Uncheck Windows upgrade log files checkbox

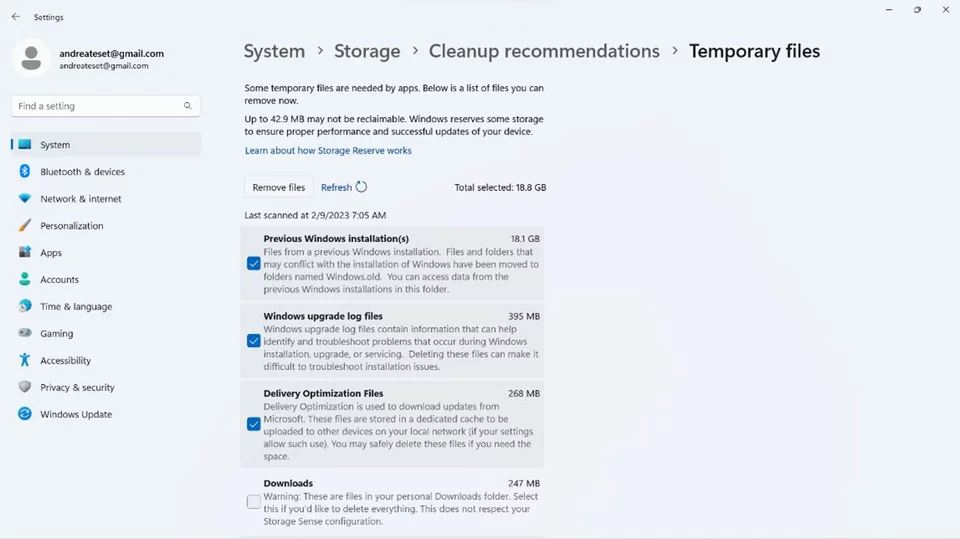coord(253,341)
